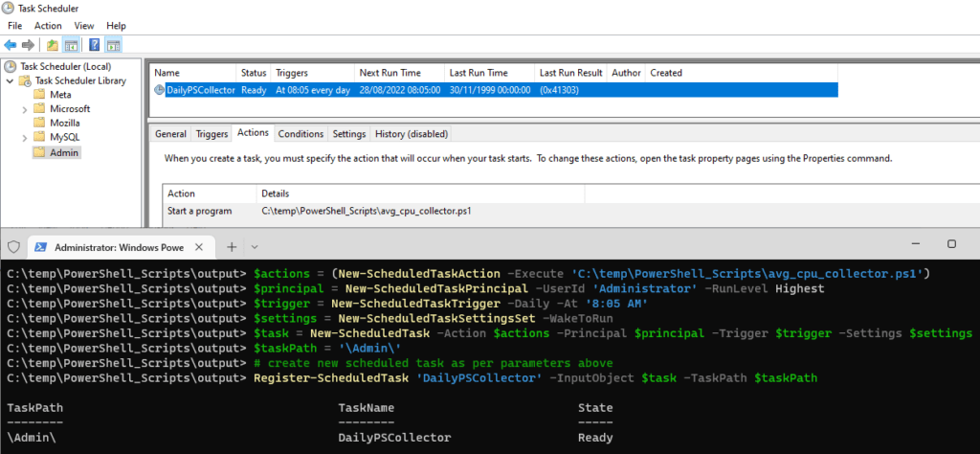
Task: Click the MySQL folder icon
Action: coord(39,137)
